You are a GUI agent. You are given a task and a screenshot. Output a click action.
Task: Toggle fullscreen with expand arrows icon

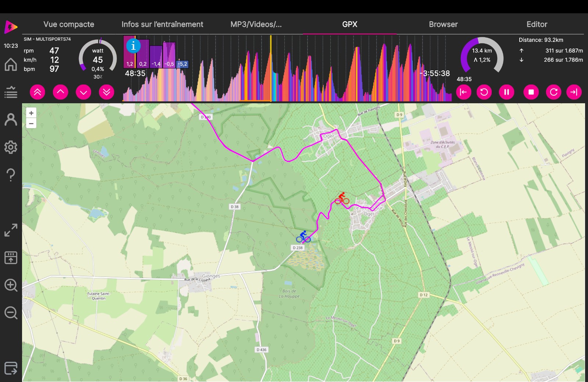pyautogui.click(x=11, y=230)
